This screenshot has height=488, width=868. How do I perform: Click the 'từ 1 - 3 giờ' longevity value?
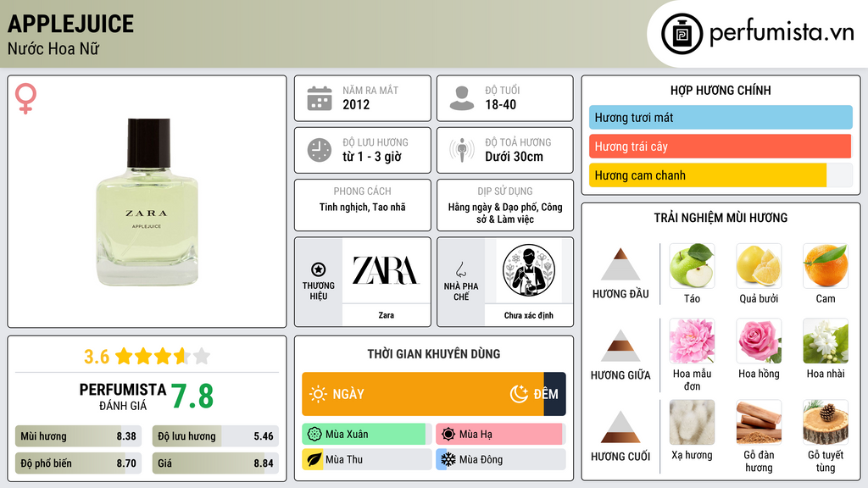tap(372, 157)
